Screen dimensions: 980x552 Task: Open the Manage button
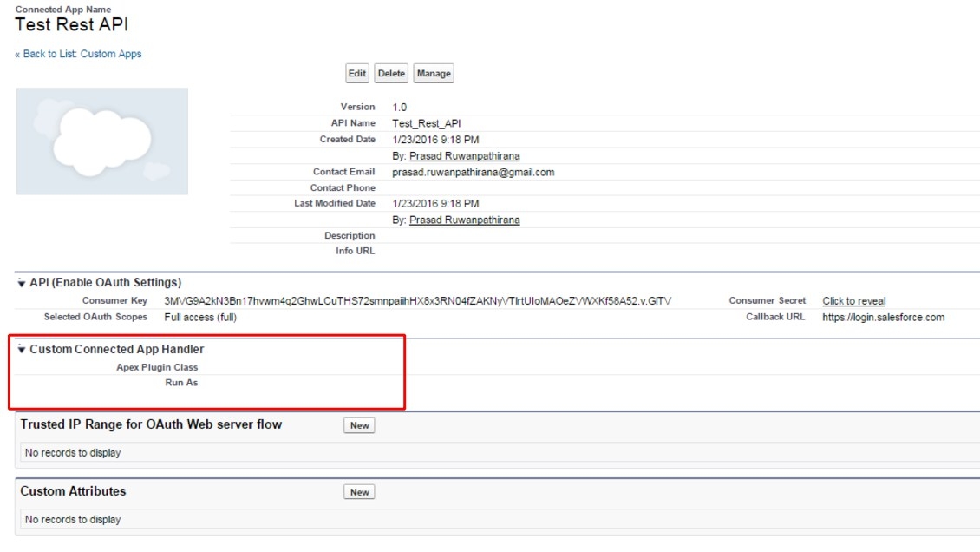coord(434,73)
